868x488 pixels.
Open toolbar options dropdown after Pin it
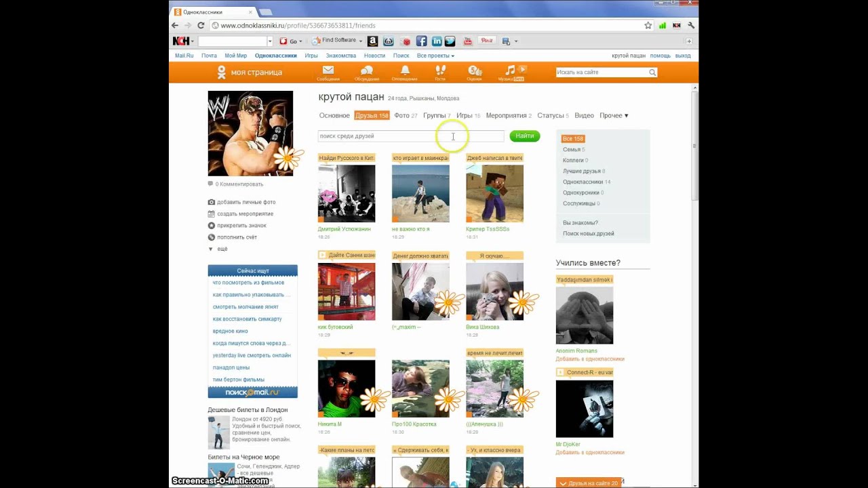516,41
